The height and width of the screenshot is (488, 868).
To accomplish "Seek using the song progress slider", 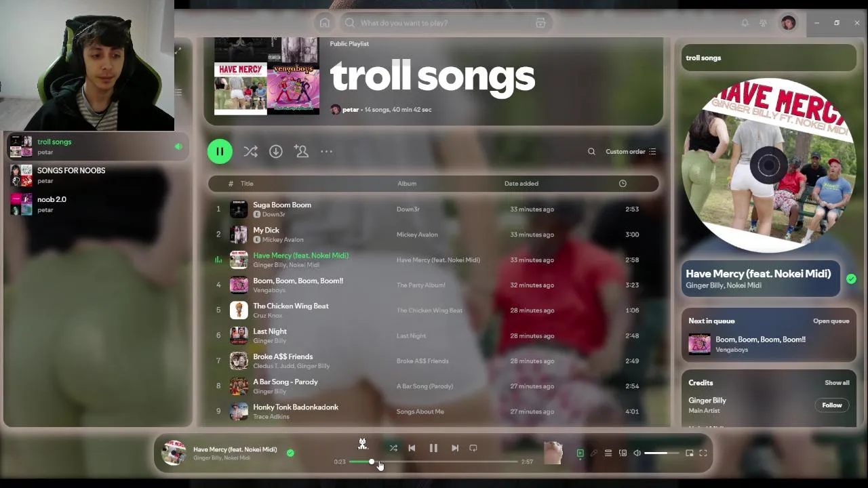I will coord(433,462).
